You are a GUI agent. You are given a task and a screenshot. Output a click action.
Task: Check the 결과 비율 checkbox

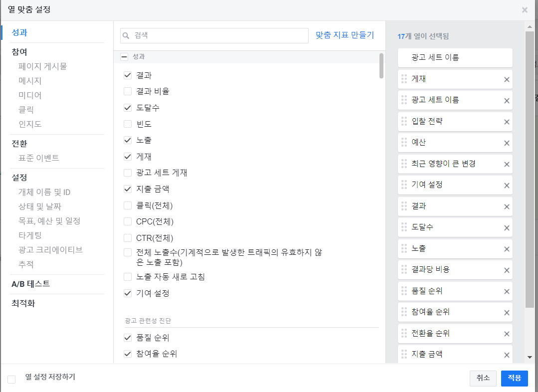128,91
